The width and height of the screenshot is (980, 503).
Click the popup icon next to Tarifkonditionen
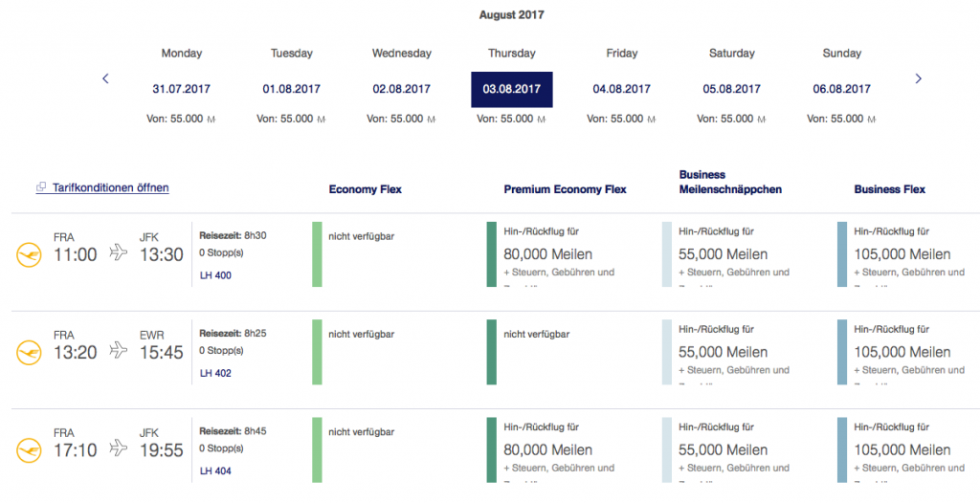tap(41, 188)
